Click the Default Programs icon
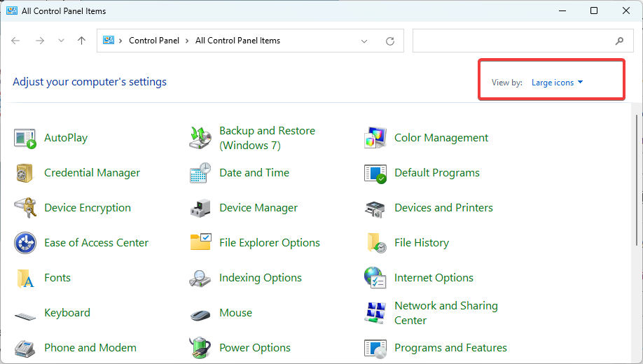Viewport: 643px width, 364px height. click(x=375, y=174)
